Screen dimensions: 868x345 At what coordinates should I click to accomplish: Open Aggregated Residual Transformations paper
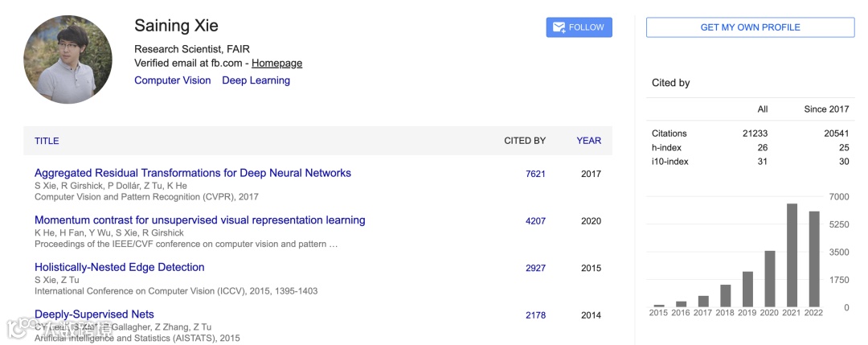(193, 173)
